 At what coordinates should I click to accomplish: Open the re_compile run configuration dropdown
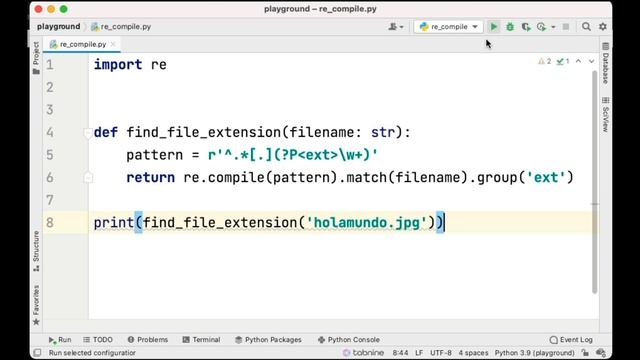(448, 27)
